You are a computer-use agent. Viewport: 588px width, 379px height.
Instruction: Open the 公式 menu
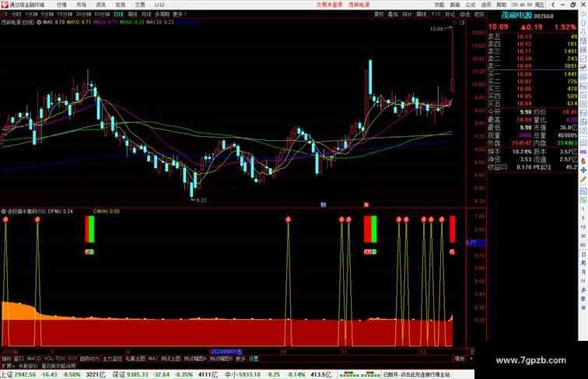471,5
